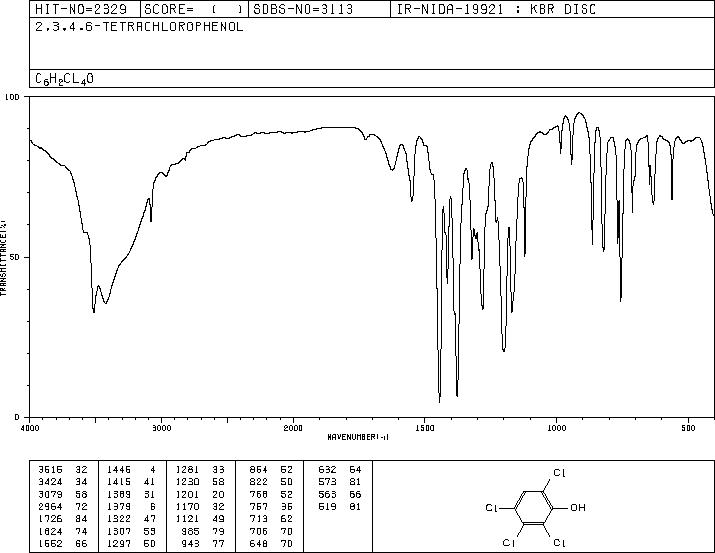Click the 1000 x-axis tick label
The width and height of the screenshot is (715, 553).
pyautogui.click(x=556, y=428)
